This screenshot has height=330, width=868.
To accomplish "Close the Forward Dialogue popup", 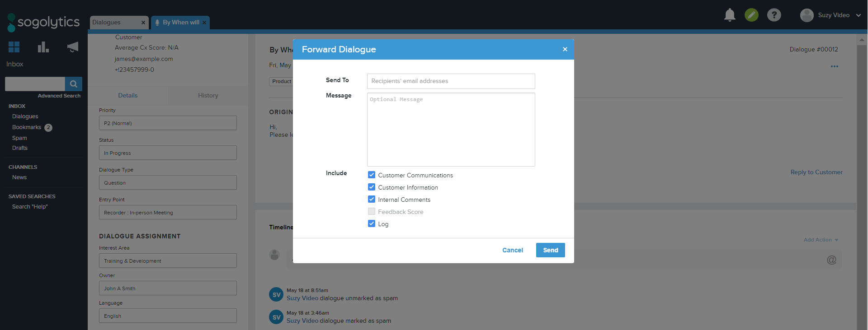I will pyautogui.click(x=565, y=49).
